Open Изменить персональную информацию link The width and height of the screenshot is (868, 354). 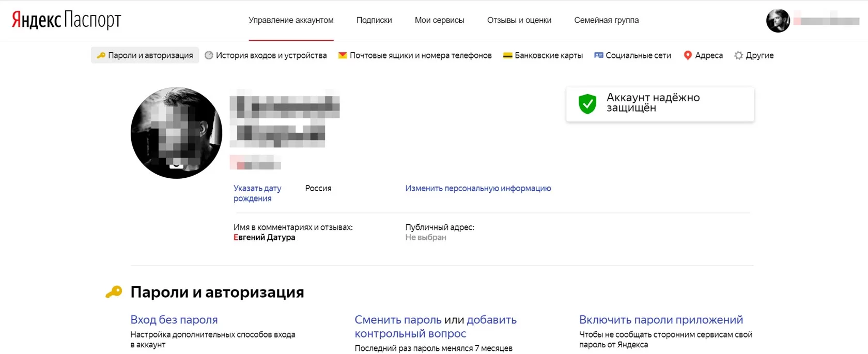478,188
